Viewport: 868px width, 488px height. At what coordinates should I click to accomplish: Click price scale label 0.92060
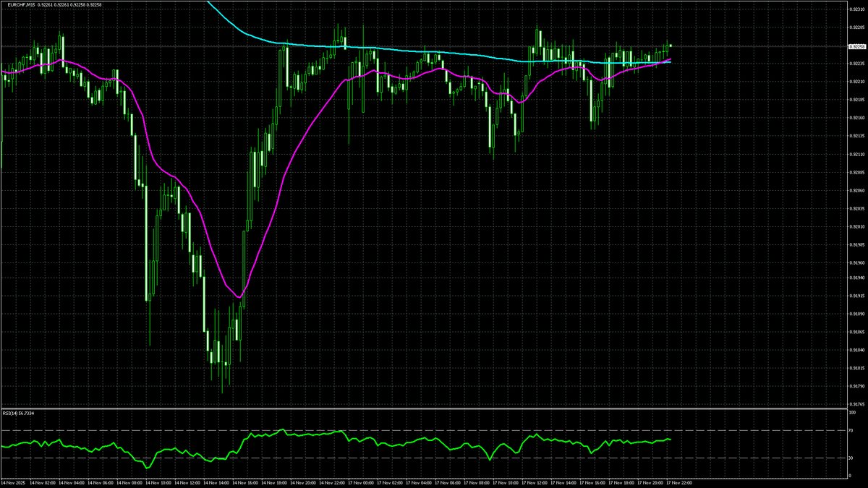pyautogui.click(x=857, y=190)
